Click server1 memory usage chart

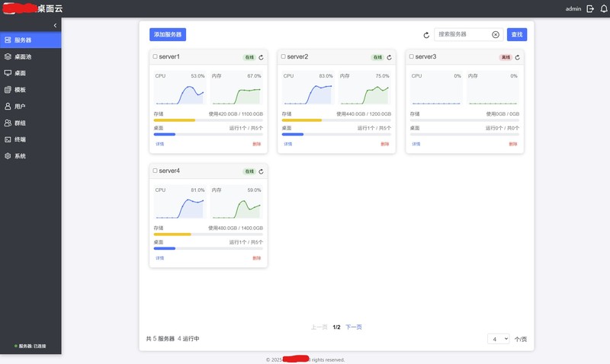[236, 88]
